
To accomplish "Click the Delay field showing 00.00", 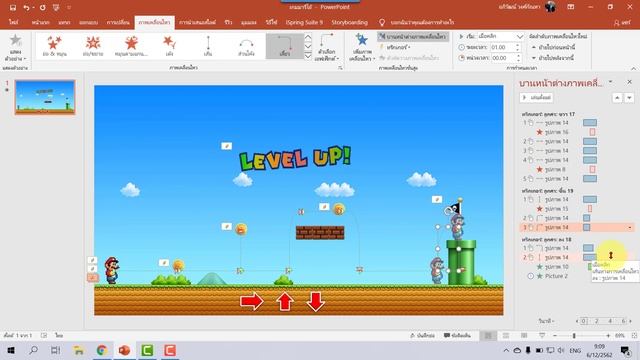I will [x=502, y=58].
